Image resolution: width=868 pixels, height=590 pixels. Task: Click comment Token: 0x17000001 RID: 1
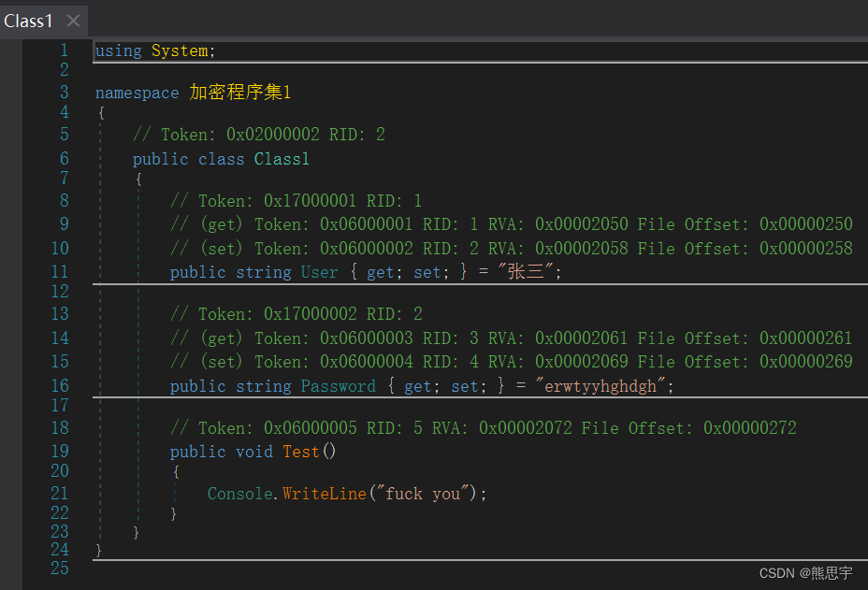point(297,200)
